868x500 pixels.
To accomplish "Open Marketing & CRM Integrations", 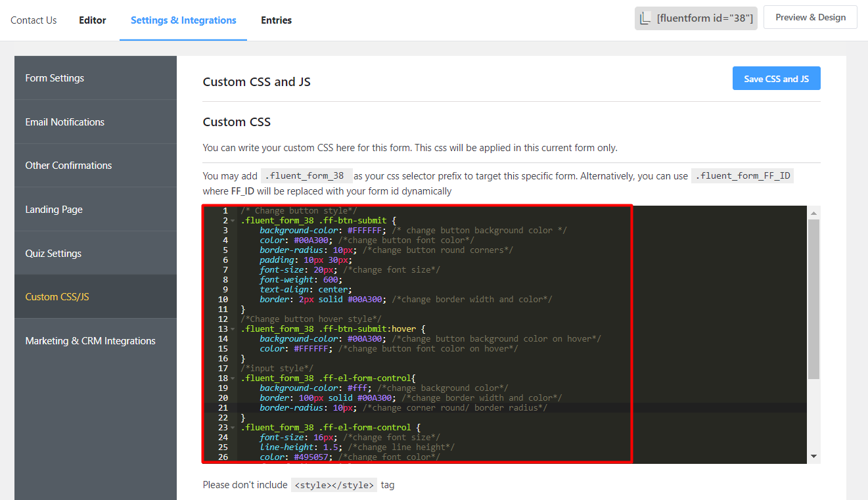I will [90, 340].
